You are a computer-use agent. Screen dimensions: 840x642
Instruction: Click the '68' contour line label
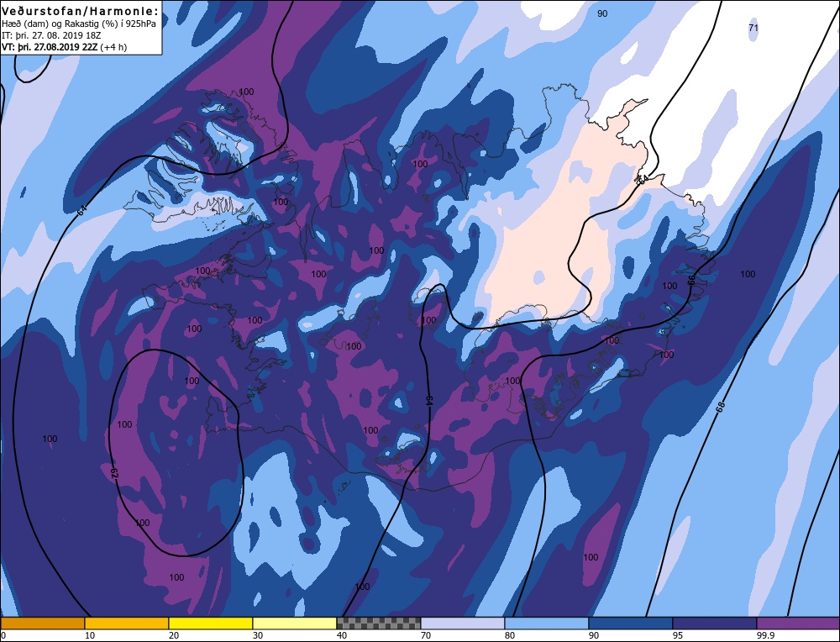[721, 407]
